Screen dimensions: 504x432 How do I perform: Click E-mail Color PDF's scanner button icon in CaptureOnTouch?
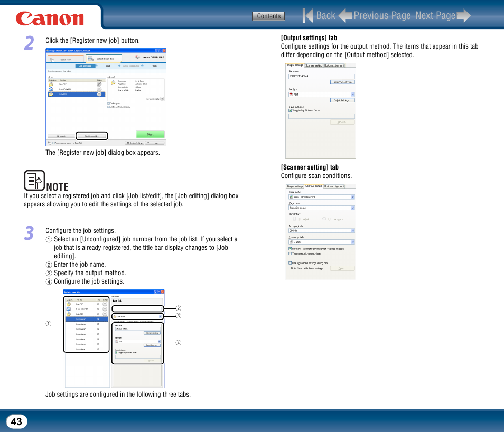click(99, 89)
